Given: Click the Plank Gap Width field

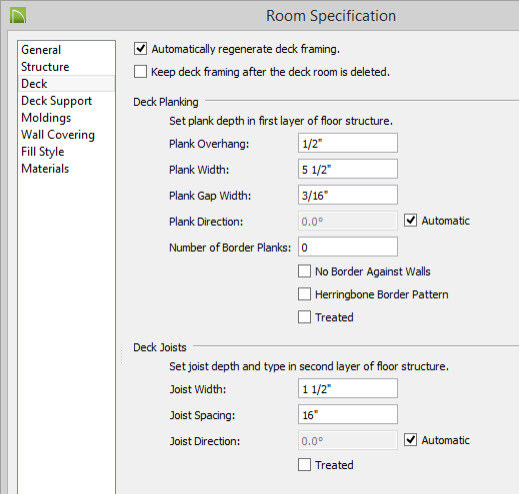Looking at the screenshot, I should pyautogui.click(x=348, y=195).
